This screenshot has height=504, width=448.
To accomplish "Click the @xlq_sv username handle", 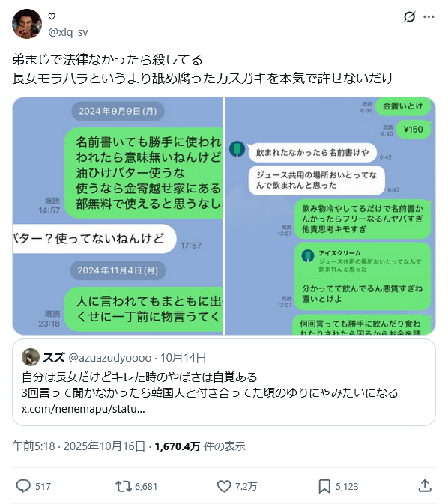I will [x=68, y=31].
